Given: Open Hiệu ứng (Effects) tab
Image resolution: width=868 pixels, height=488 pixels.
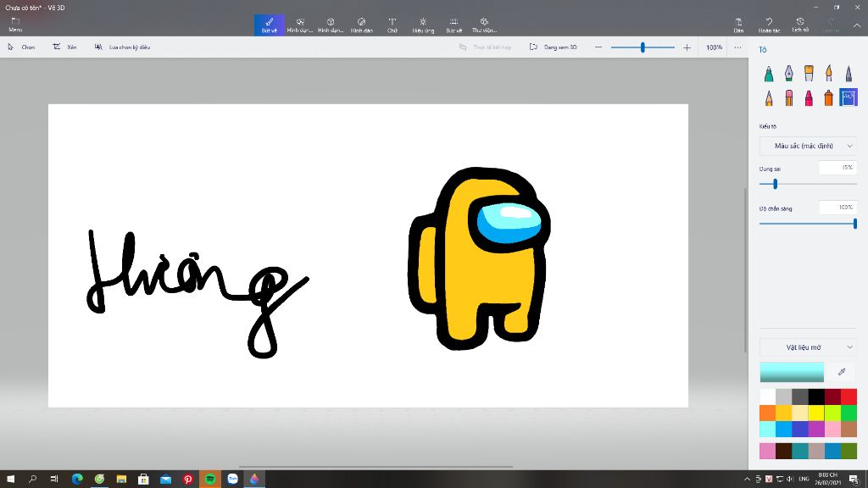Looking at the screenshot, I should pos(423,25).
